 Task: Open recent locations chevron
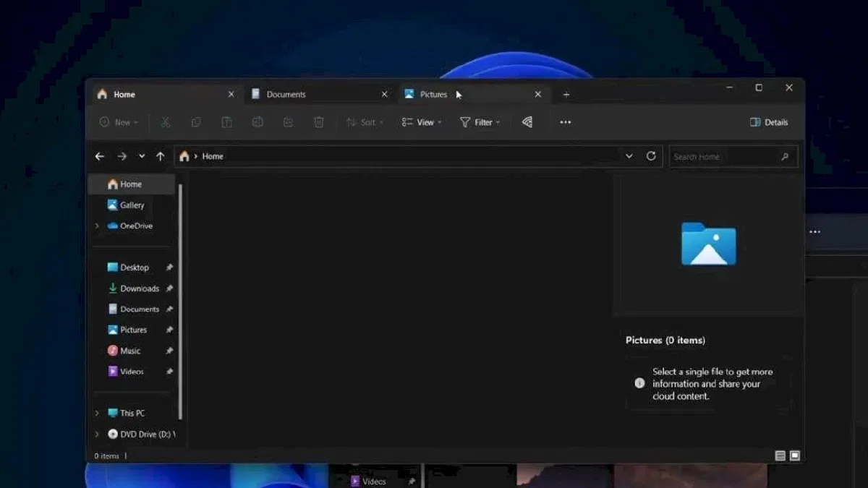coord(142,156)
